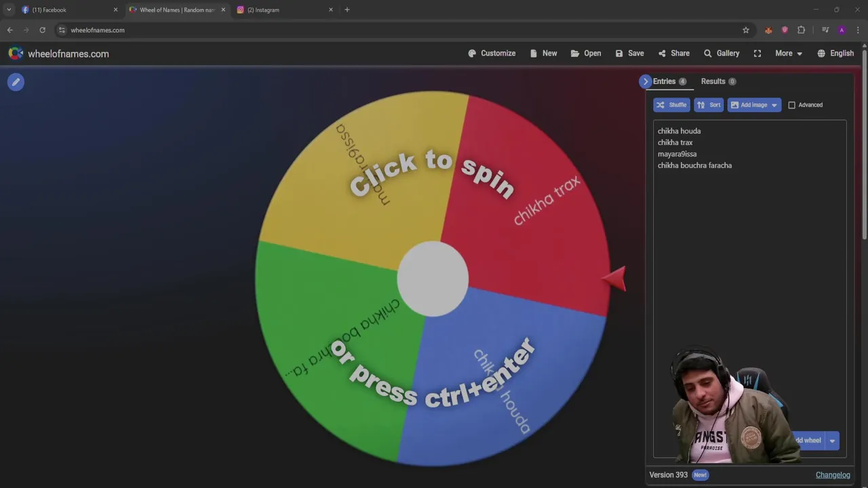The height and width of the screenshot is (488, 868).
Task: Open a saved wheel via Open
Action: point(586,54)
